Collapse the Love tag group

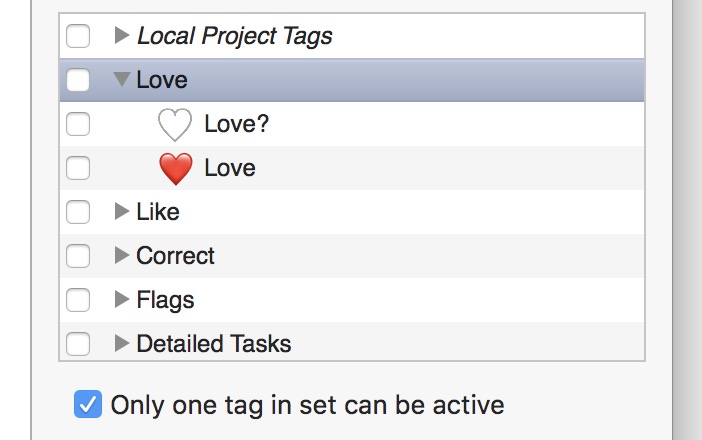click(x=122, y=79)
